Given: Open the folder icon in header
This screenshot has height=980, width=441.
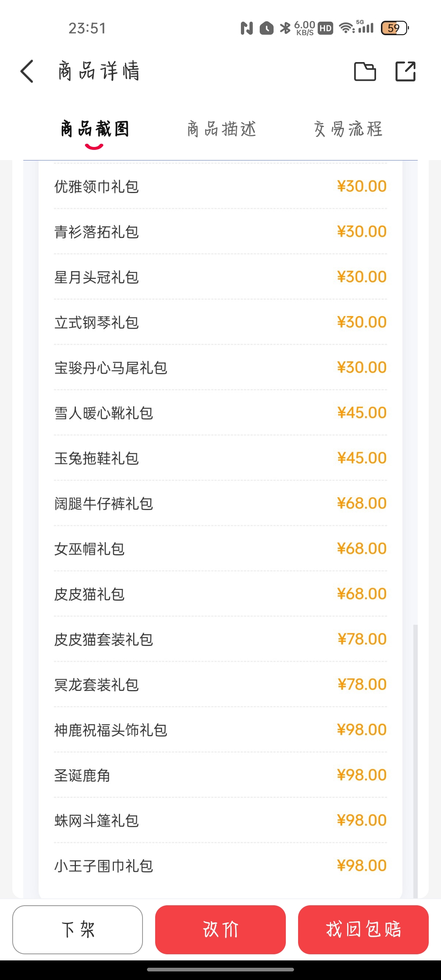Looking at the screenshot, I should [x=365, y=71].
